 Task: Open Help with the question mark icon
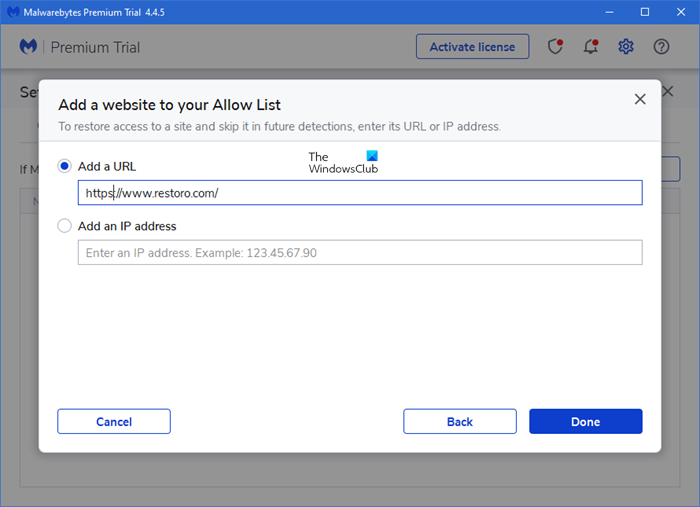click(661, 47)
